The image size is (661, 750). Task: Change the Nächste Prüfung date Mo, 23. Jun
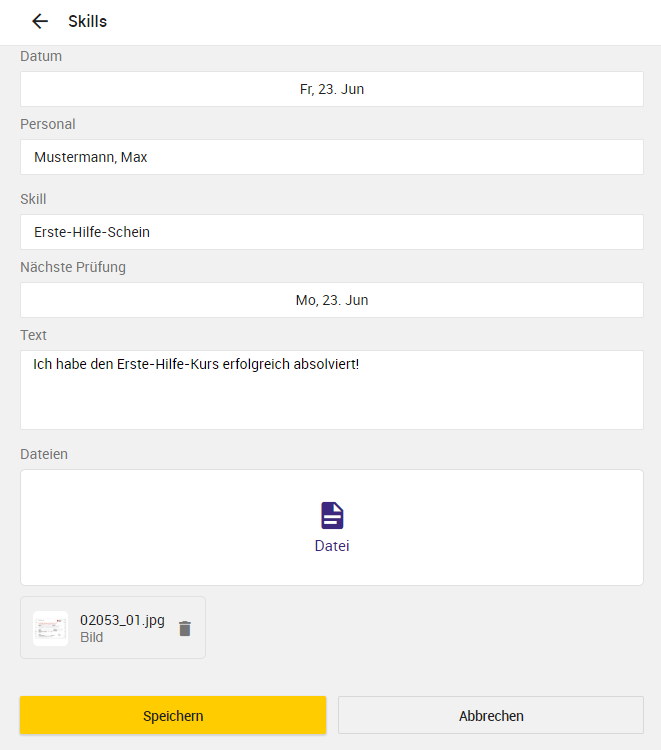[x=332, y=300]
